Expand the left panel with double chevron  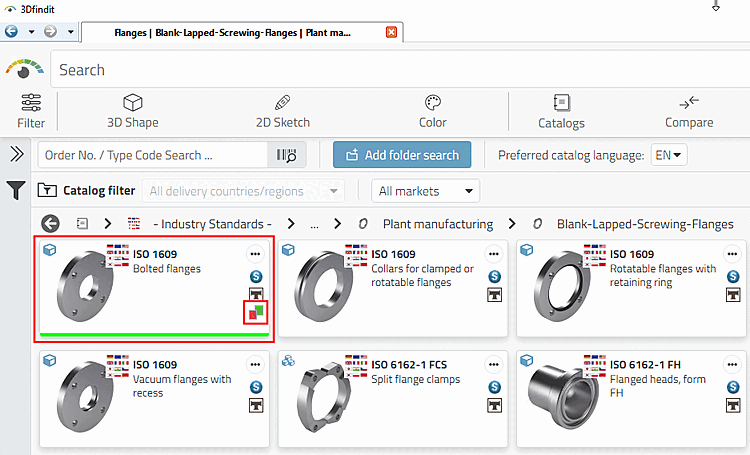coord(17,154)
